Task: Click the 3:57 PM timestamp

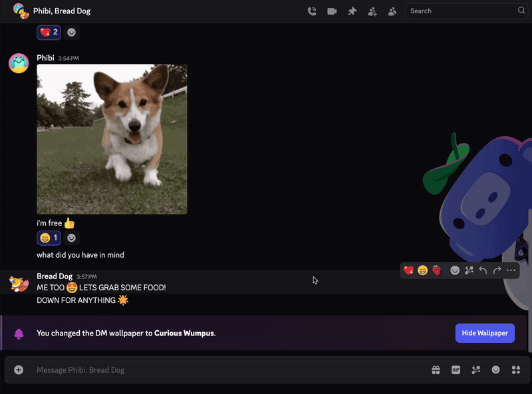Action: 86,276
